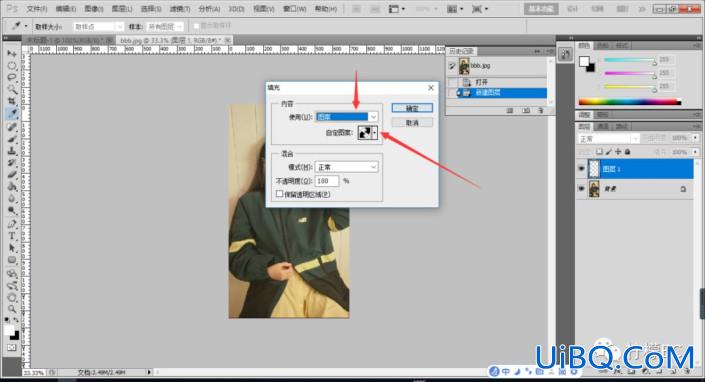This screenshot has width=705, height=382.
Task: Click the cyan slider in Color panel
Action: click(629, 60)
